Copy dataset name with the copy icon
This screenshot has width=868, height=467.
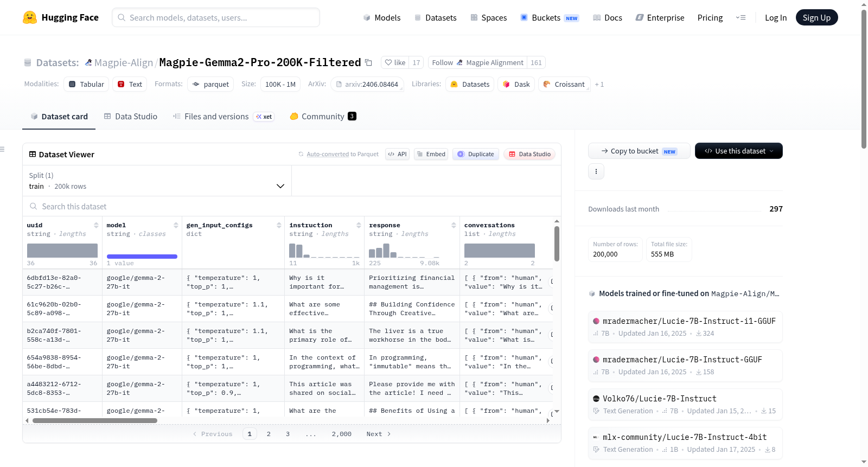tap(368, 62)
